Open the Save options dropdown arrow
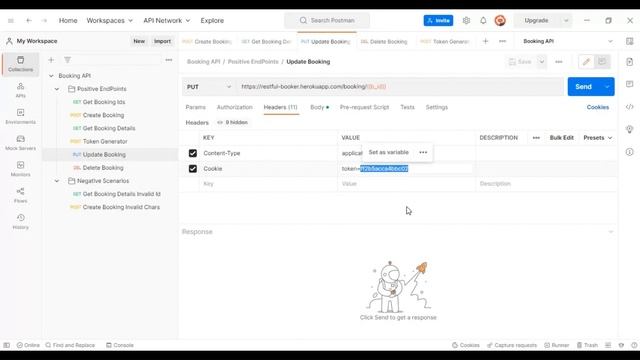The image size is (640, 360). (x=542, y=62)
